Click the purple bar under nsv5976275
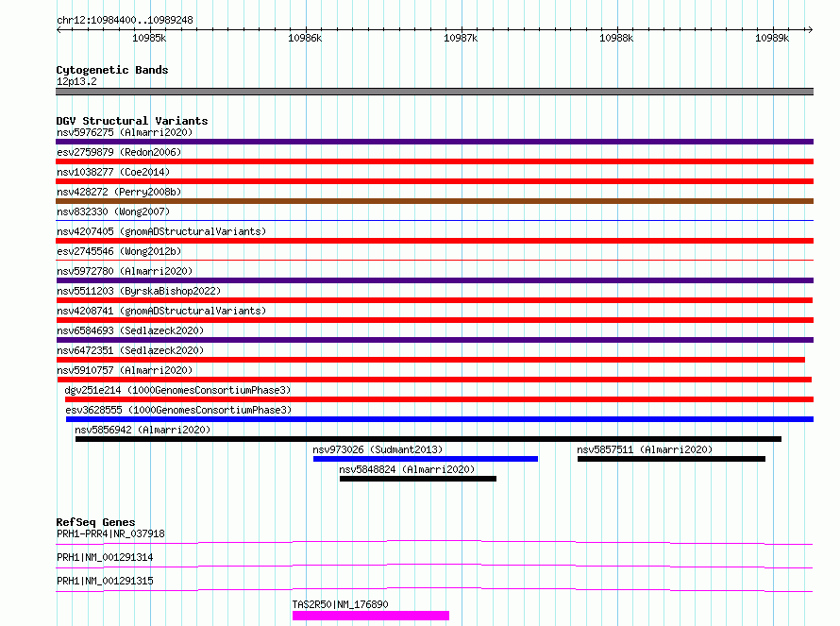Screen dimensions: 840x626 click(434, 142)
